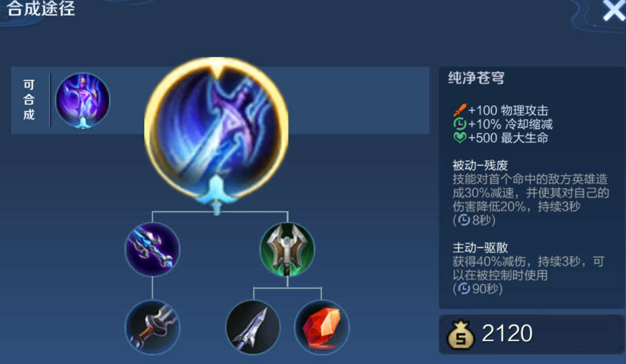This screenshot has width=626, height=364.
Task: Click the +10% 冷却缩减 stat line
Action: coord(503,124)
